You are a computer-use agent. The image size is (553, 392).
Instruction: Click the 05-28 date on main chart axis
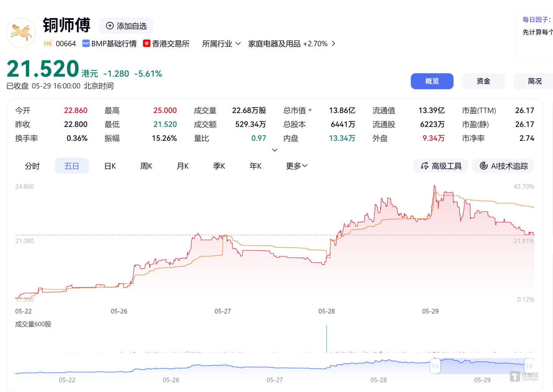pyautogui.click(x=326, y=311)
